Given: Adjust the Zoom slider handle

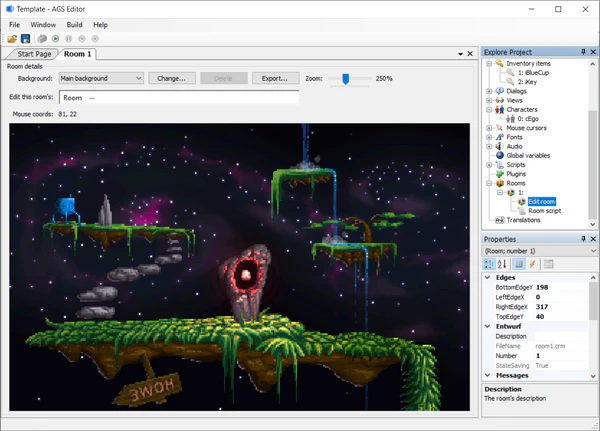Looking at the screenshot, I should tap(345, 78).
